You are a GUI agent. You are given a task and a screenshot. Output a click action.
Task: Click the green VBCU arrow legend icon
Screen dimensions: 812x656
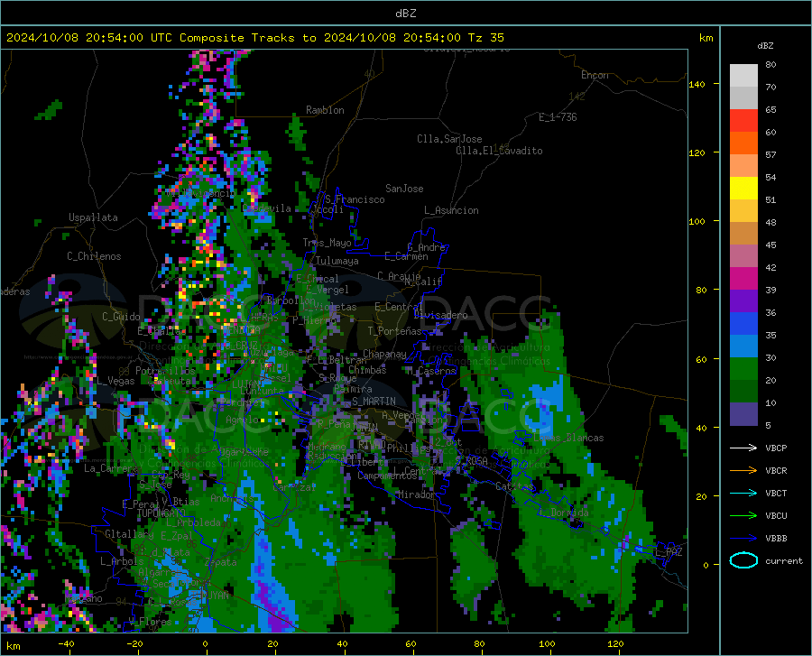pos(743,515)
